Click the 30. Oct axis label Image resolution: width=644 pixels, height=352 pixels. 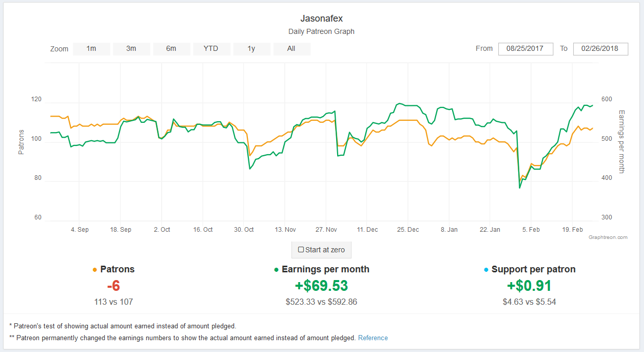pos(244,230)
